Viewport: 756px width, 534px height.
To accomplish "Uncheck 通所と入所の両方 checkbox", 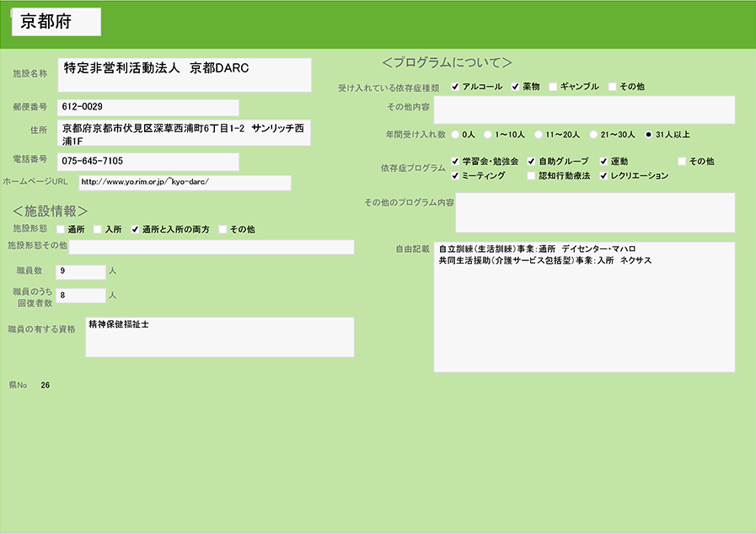I will (135, 229).
